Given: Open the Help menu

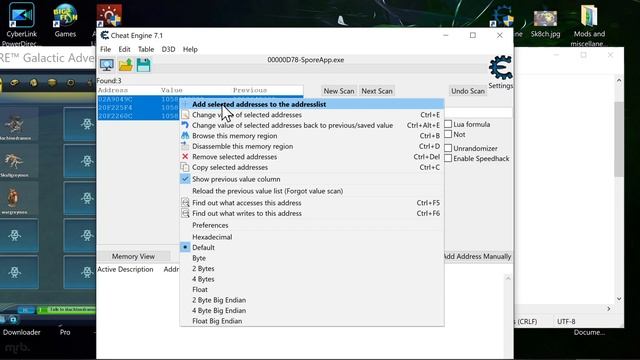Looking at the screenshot, I should (190, 49).
